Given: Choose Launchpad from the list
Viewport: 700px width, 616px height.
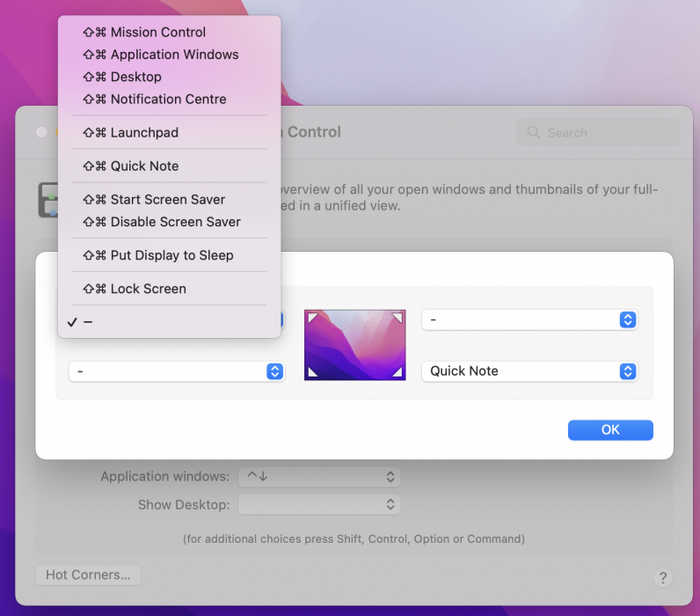Looking at the screenshot, I should tap(144, 132).
